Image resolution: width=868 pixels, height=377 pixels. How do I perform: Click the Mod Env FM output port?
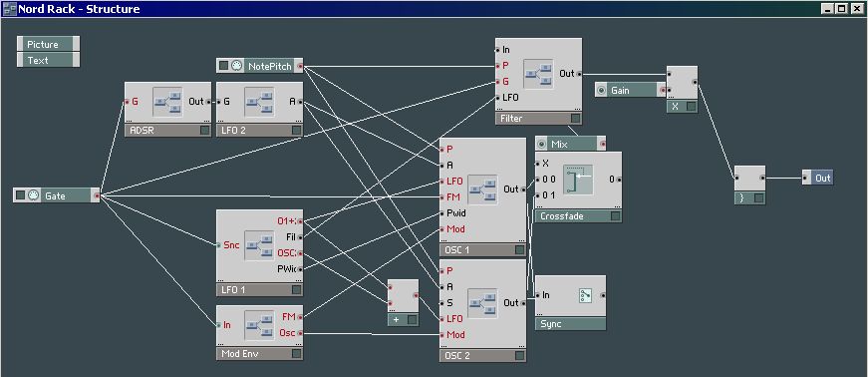300,317
